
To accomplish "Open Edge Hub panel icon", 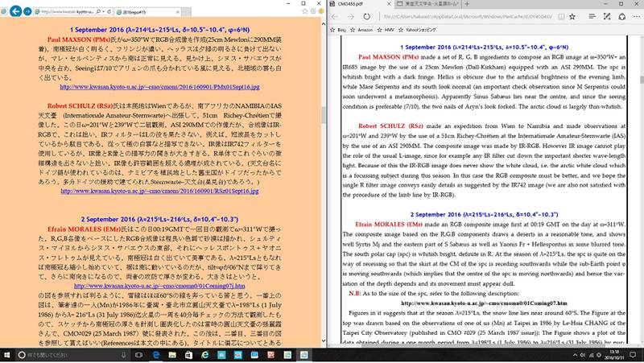I will click(x=592, y=16).
